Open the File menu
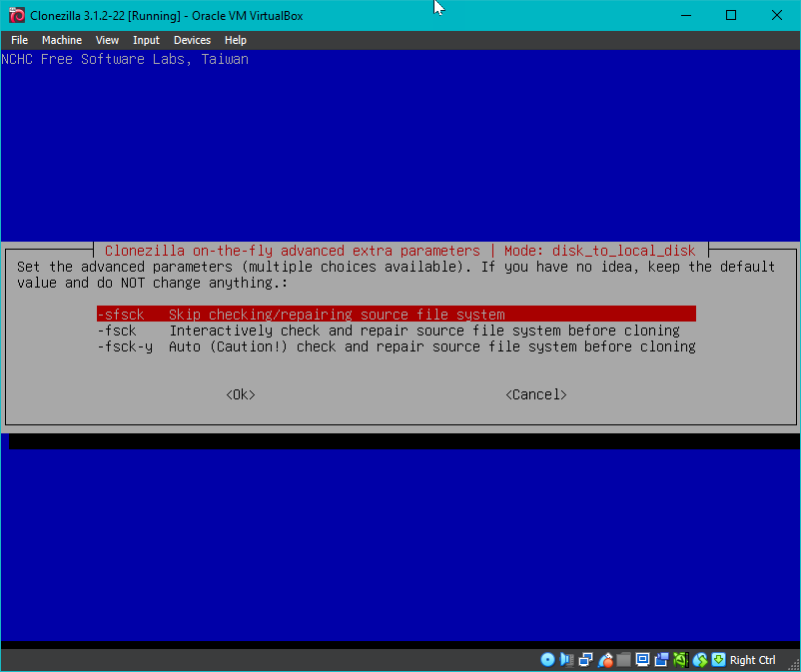The height and width of the screenshot is (672, 801). tap(19, 40)
